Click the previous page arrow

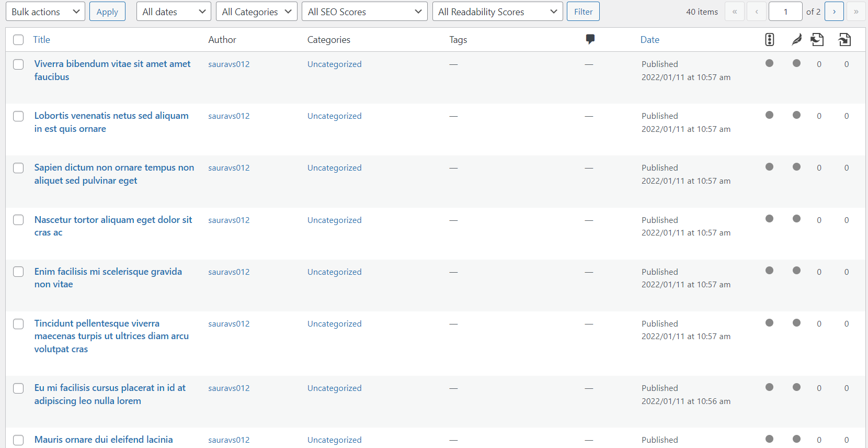coord(757,12)
